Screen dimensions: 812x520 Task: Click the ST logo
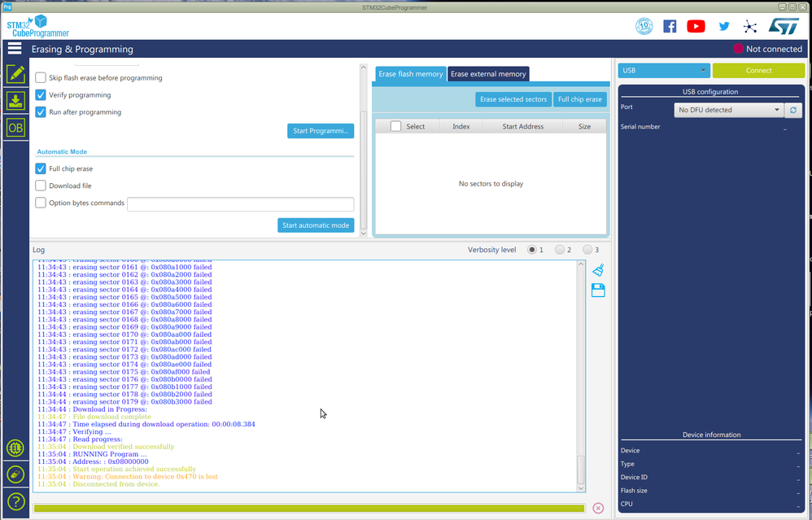pyautogui.click(x=784, y=26)
